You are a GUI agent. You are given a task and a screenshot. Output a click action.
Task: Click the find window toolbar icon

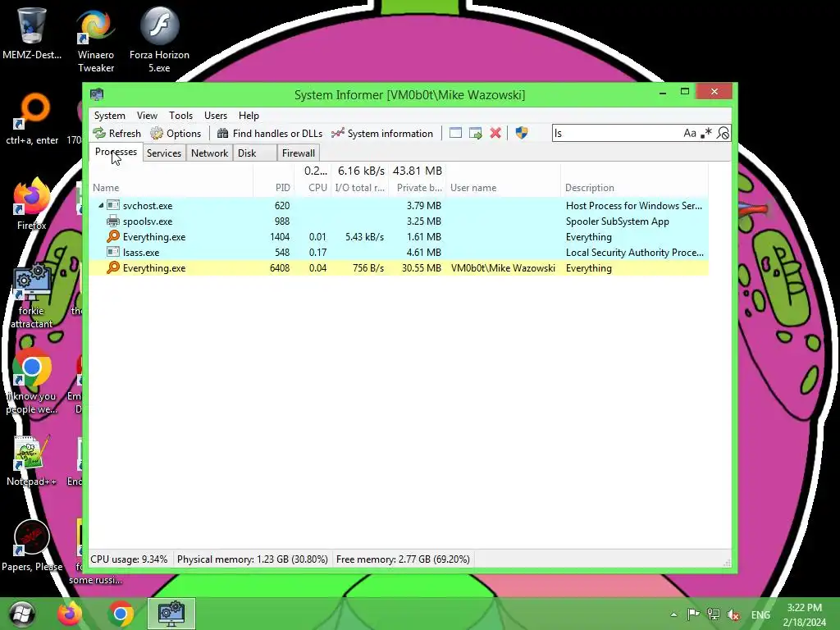[455, 133]
